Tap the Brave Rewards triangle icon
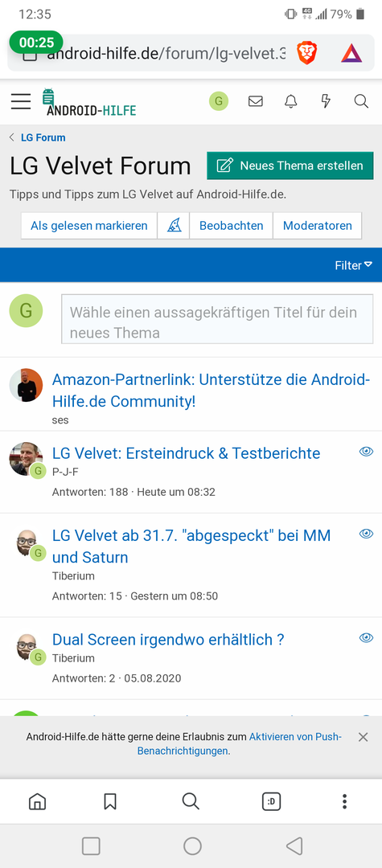Screen dimensions: 382x868 (351, 53)
